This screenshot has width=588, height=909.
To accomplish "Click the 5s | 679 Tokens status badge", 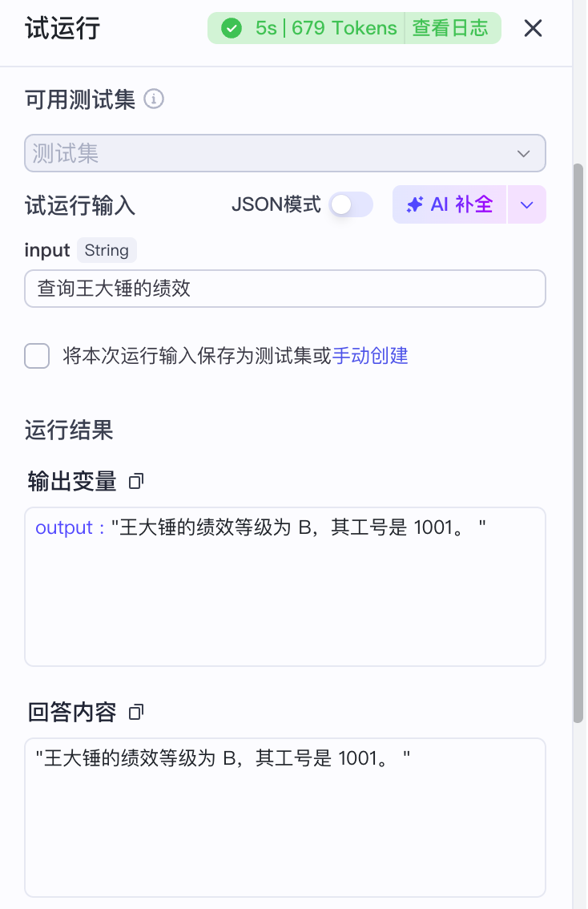I will click(326, 29).
